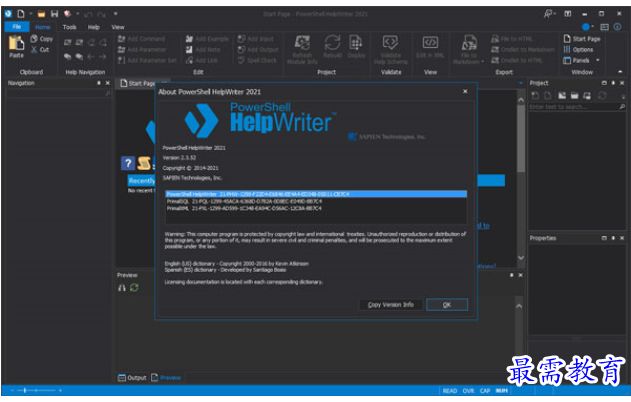This screenshot has height=402, width=631.
Task: Click the Copy Version Info button
Action: click(390, 305)
